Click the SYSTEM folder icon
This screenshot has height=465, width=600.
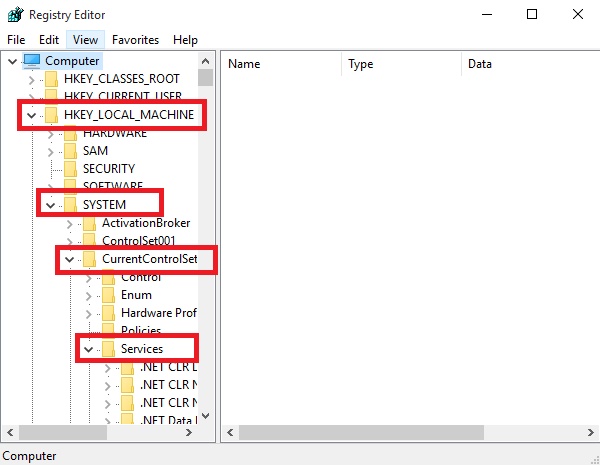[x=70, y=205]
